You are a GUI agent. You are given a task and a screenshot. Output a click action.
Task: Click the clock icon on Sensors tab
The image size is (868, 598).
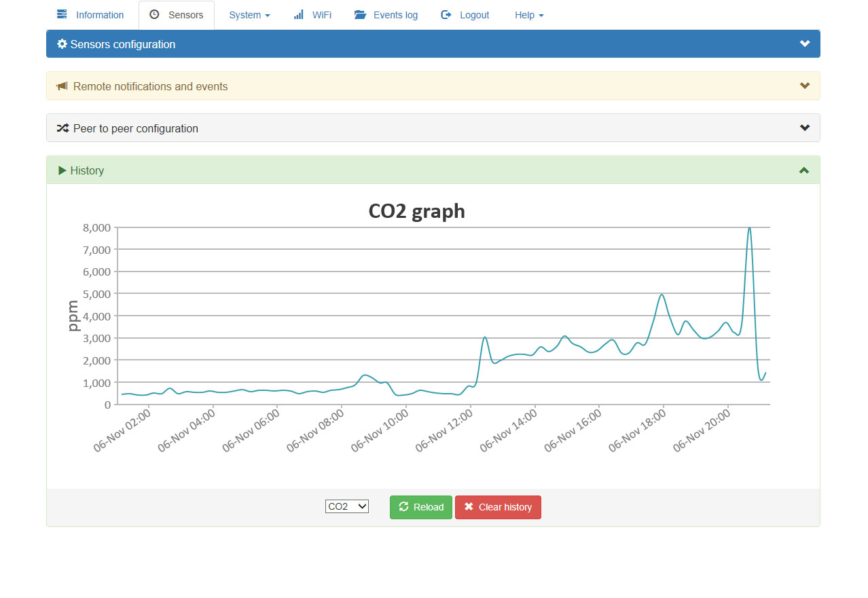tap(154, 15)
